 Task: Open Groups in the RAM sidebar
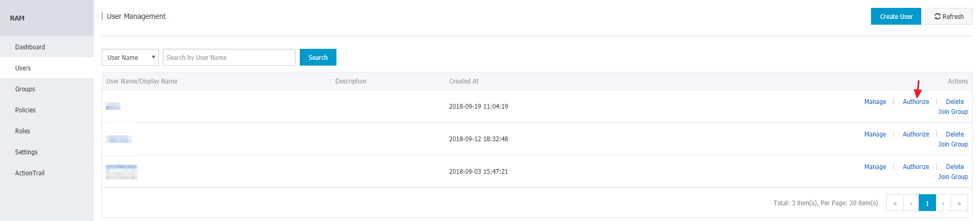pyautogui.click(x=25, y=89)
